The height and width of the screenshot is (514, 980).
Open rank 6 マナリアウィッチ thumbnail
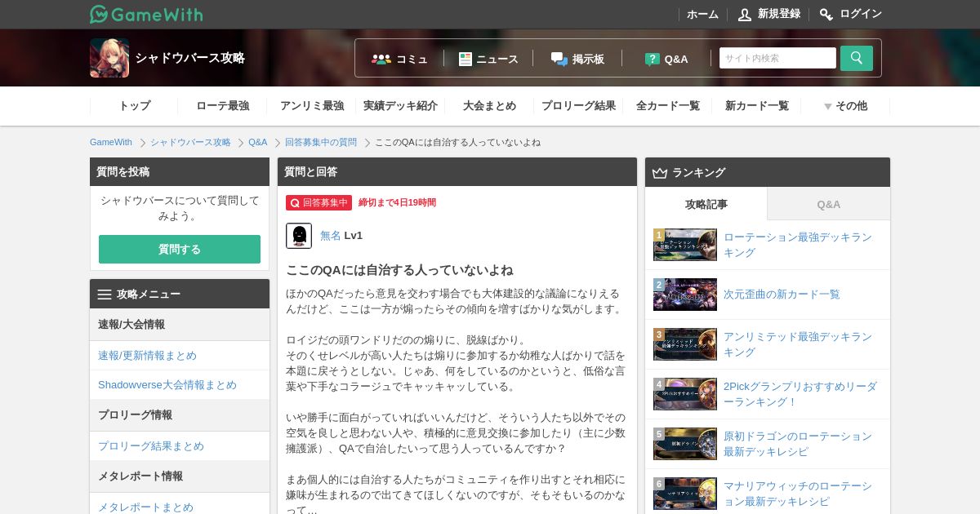[x=685, y=494]
